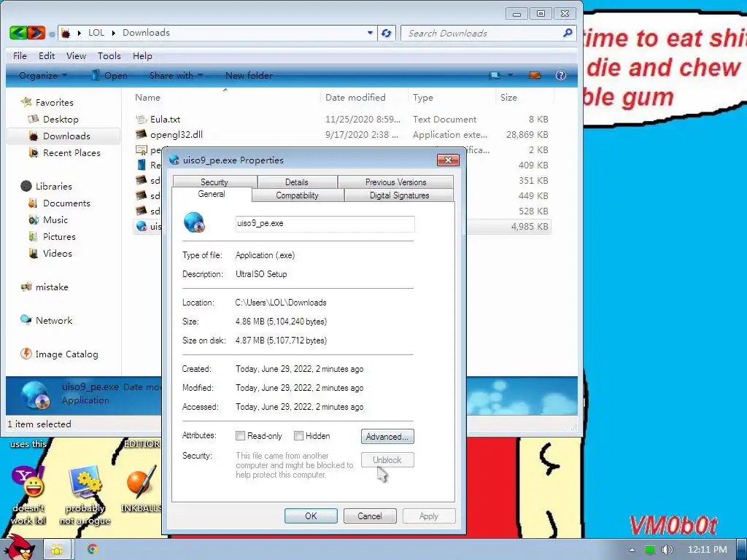Open the Documents library
The height and width of the screenshot is (560, 747).
(66, 203)
